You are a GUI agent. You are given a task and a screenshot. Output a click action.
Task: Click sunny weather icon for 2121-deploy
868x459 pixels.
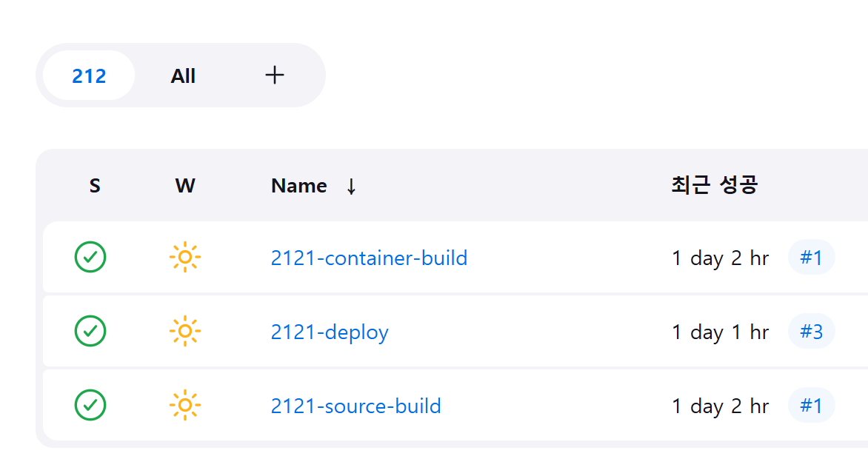185,331
